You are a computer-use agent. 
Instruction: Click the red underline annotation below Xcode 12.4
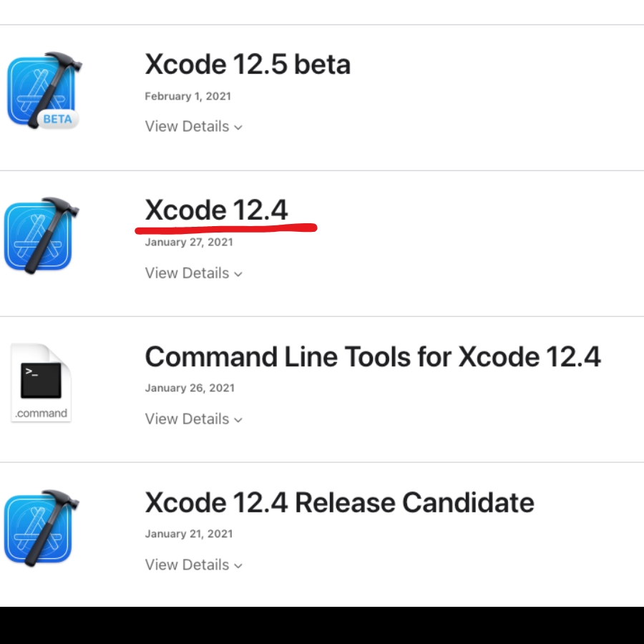tap(225, 226)
